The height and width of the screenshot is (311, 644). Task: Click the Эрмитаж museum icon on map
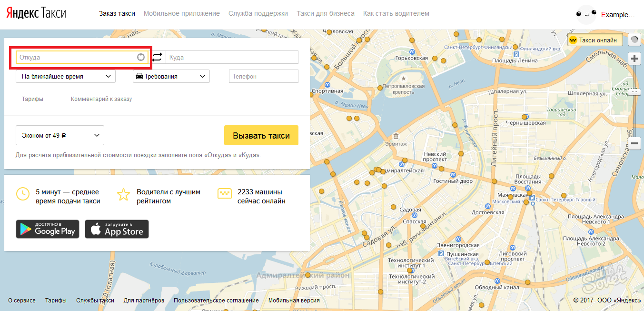(396, 137)
